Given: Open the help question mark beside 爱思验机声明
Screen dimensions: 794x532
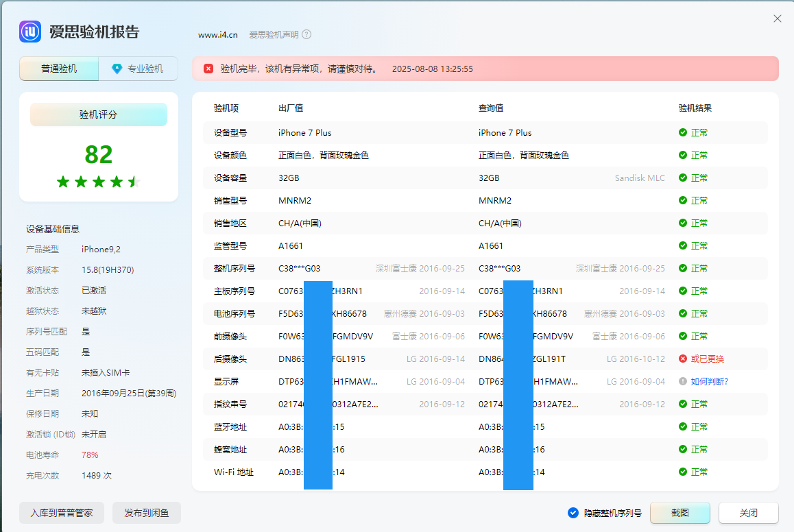Looking at the screenshot, I should 306,34.
